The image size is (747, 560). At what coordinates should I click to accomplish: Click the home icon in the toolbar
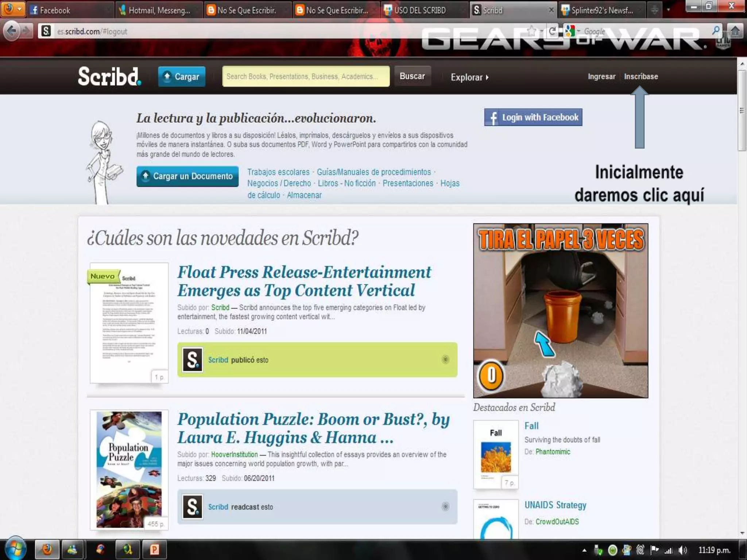point(735,31)
